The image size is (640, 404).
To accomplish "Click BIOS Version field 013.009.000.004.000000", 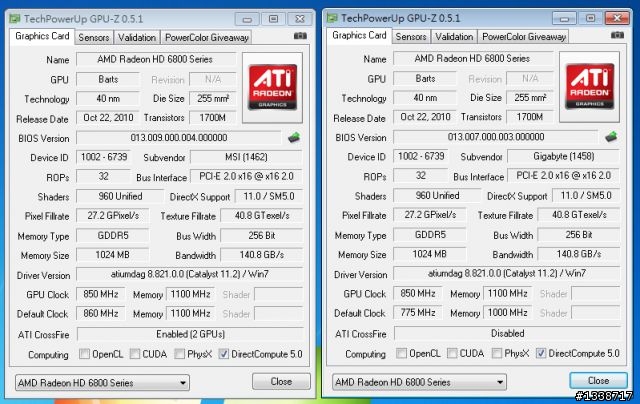I will coord(179,138).
